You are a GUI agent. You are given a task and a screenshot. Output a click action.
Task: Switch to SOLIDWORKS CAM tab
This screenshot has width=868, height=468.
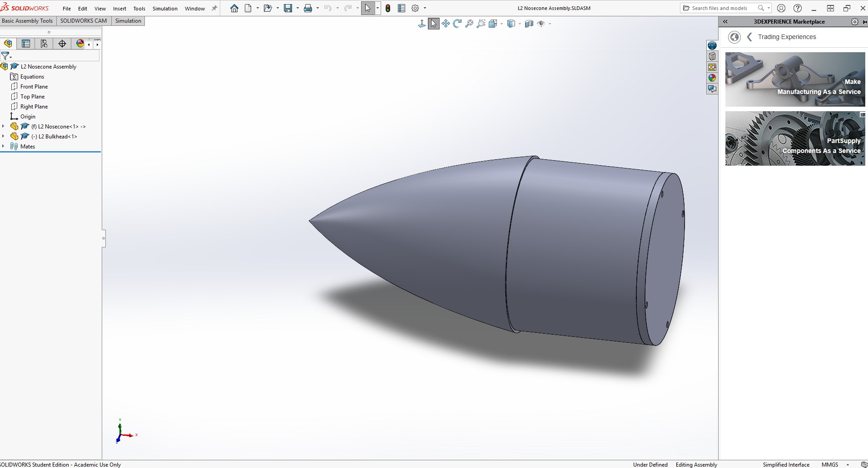coord(84,21)
